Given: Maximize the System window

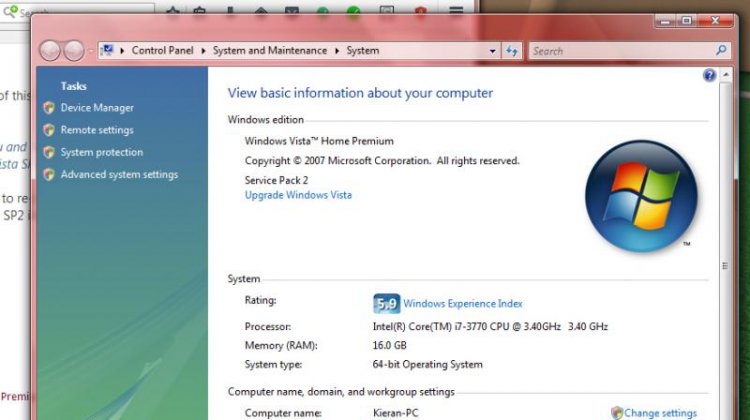Looking at the screenshot, I should [686, 21].
